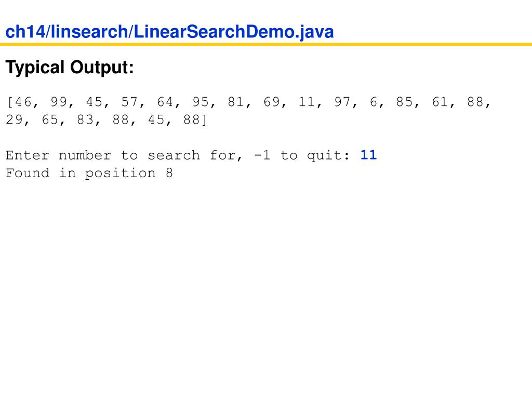Click the value 29 on second array line
The image size is (532, 399).
[x=14, y=119]
